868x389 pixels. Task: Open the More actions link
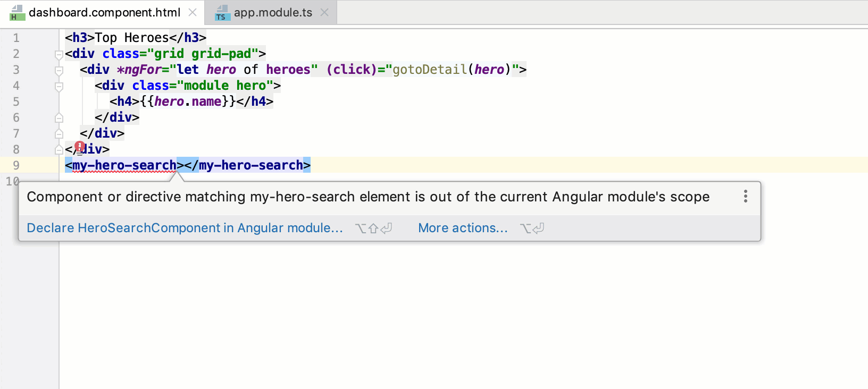coord(463,228)
